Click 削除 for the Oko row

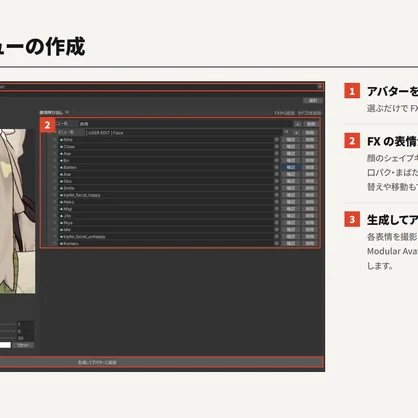(x=310, y=181)
